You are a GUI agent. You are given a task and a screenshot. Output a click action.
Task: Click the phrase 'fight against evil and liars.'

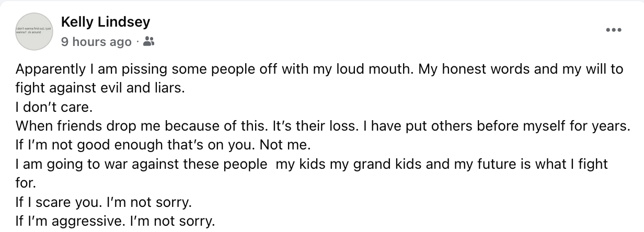[x=101, y=88]
